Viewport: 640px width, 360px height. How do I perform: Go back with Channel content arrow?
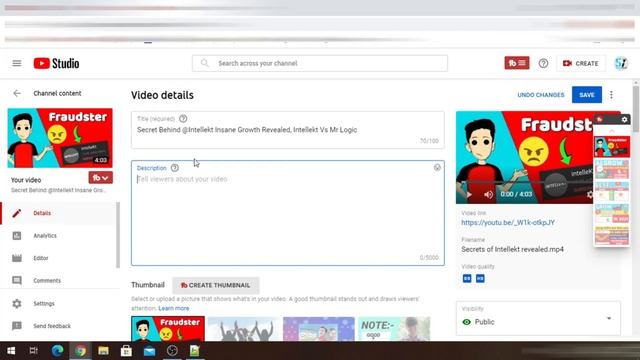click(x=17, y=93)
